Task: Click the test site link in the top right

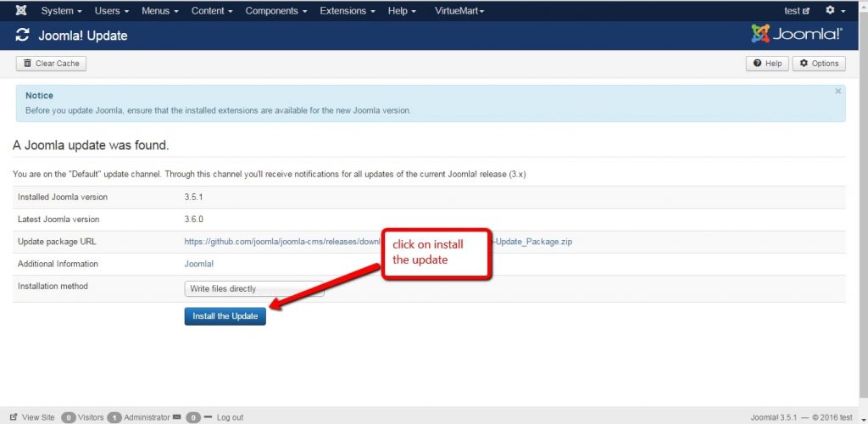Action: tap(797, 10)
